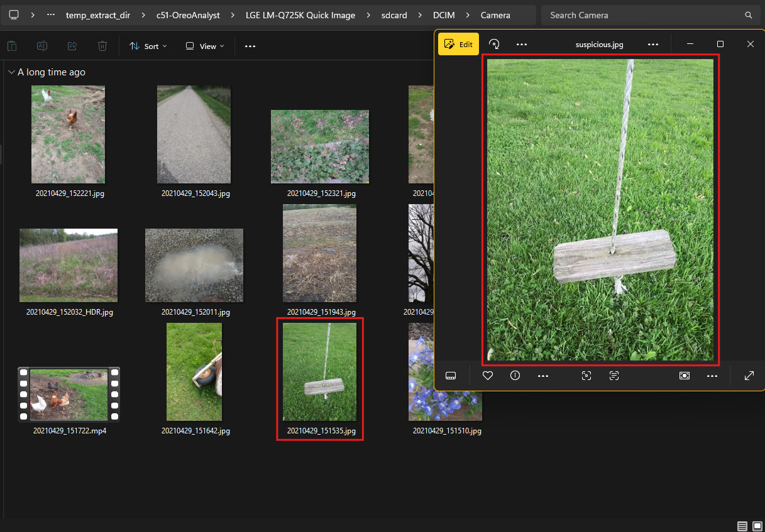The image size is (765, 532).
Task: Toggle the large icons view in status bar
Action: (757, 526)
